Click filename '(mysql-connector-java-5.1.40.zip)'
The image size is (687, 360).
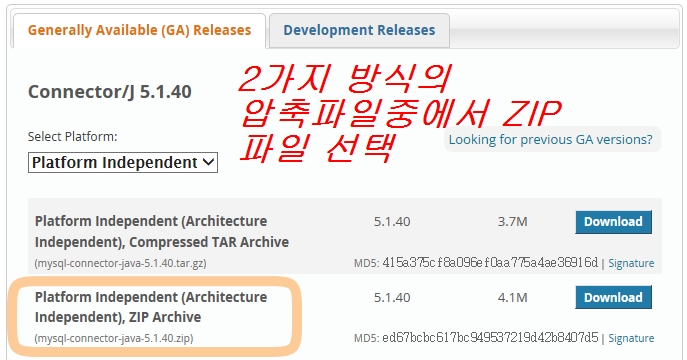coord(114,338)
